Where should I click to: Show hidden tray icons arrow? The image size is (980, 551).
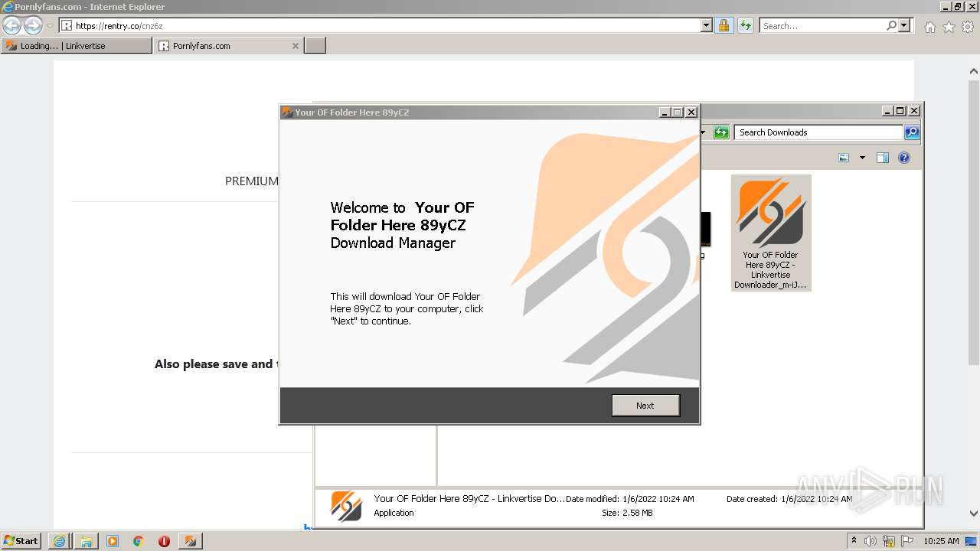(854, 541)
